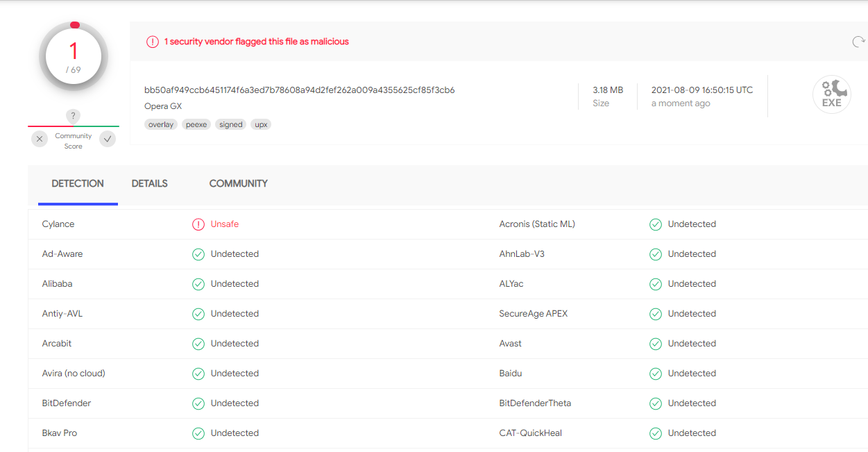Click the Baidu undetected check icon
Screen dimensions: 868x452
pos(656,374)
